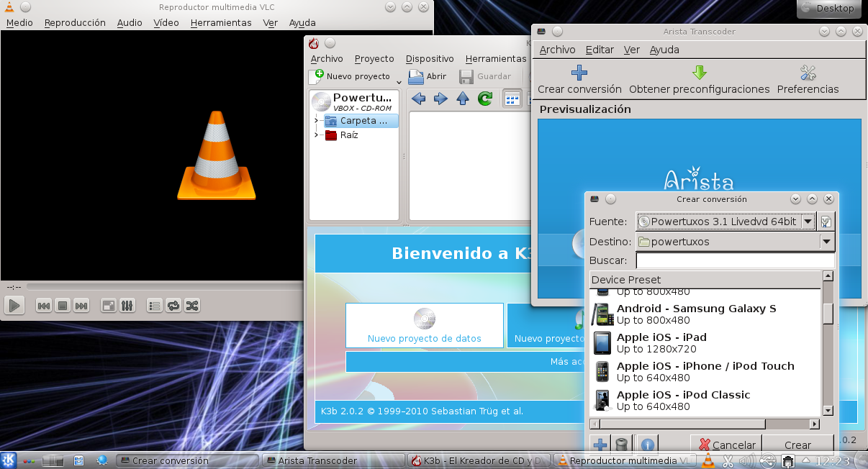This screenshot has width=868, height=469.
Task: Show preset info icon
Action: pos(647,445)
